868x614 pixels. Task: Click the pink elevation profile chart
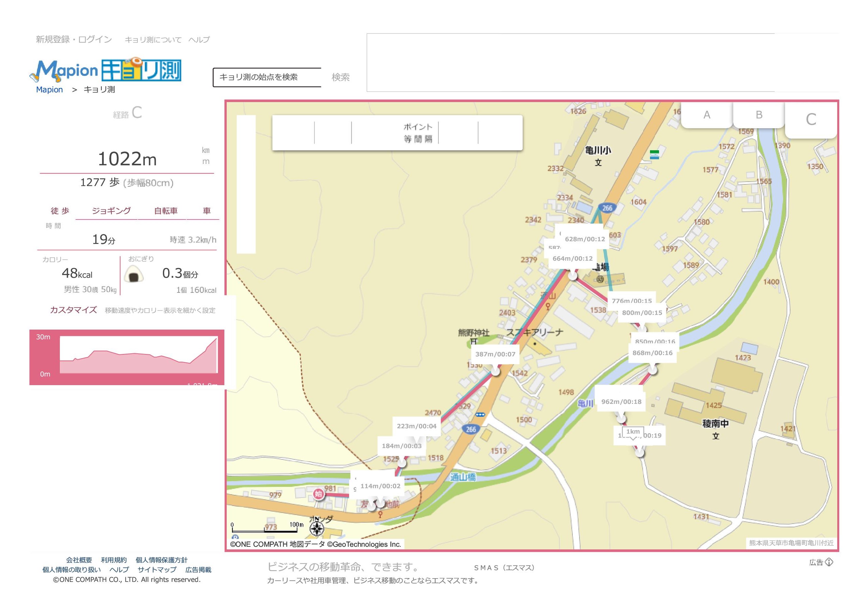[138, 355]
